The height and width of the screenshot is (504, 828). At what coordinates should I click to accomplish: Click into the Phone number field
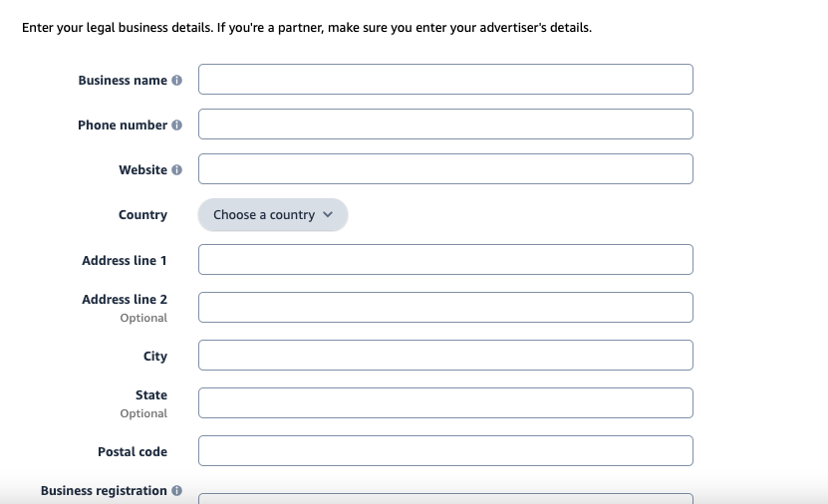(445, 125)
